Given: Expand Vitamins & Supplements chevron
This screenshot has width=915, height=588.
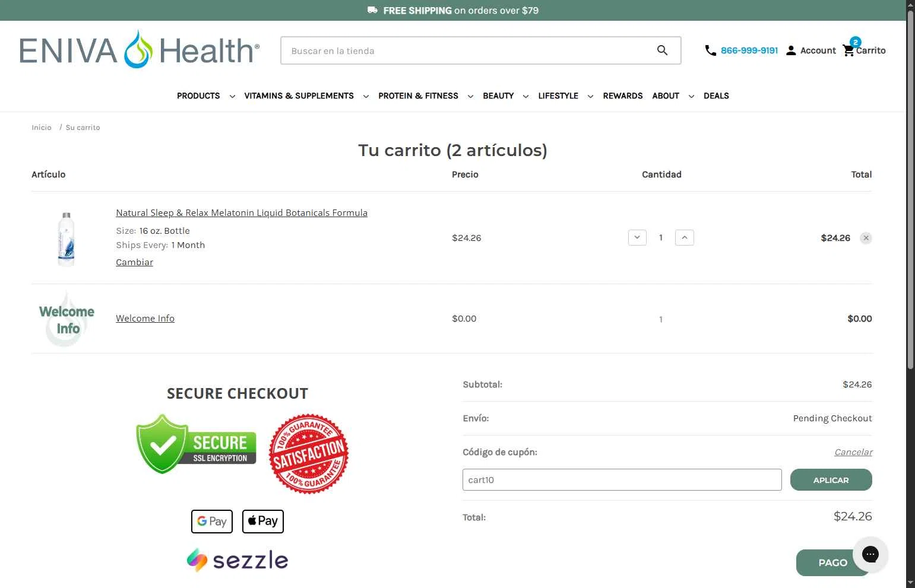Looking at the screenshot, I should [366, 96].
